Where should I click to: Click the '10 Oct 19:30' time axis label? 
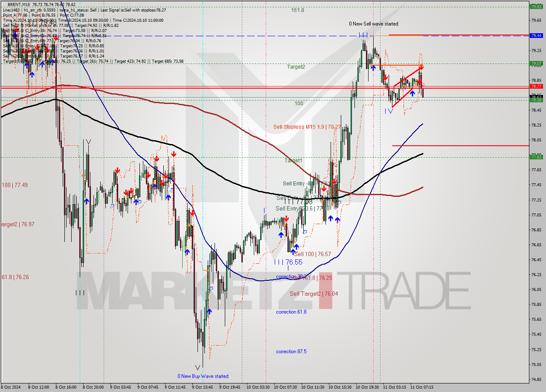pos(368,387)
